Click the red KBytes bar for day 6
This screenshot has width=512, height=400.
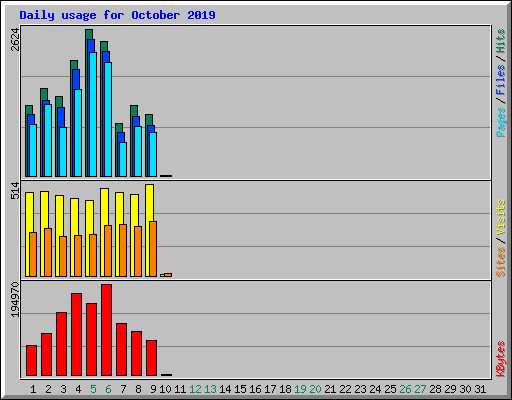[107, 330]
